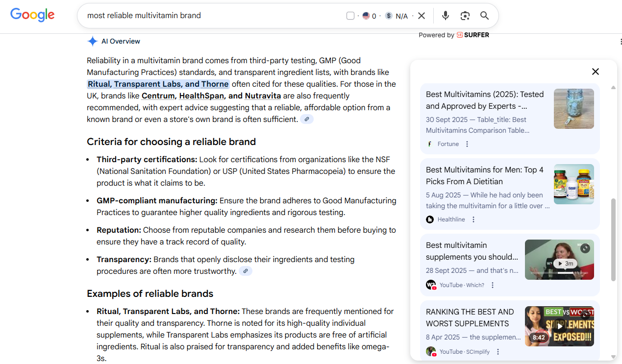Click side panel scrollbar up arrow
Viewport: 622px width, 364px height.
[x=613, y=88]
